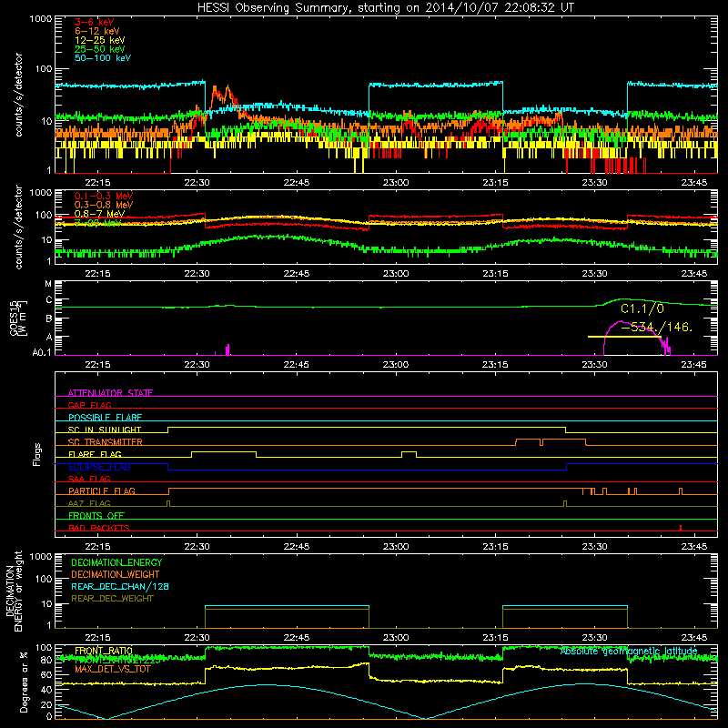The image size is (728, 728).
Task: Click the yellow flare interval bar in GOES panel
Action: tap(624, 336)
